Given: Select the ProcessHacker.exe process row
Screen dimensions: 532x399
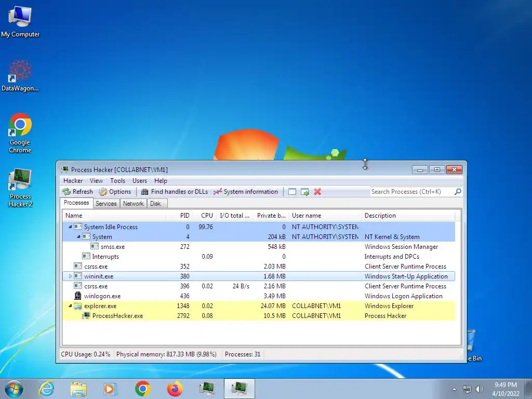Looking at the screenshot, I should [259, 315].
